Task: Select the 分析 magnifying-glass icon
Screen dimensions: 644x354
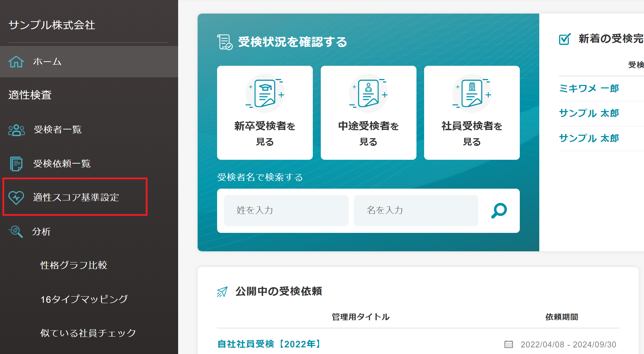Action: (15, 231)
